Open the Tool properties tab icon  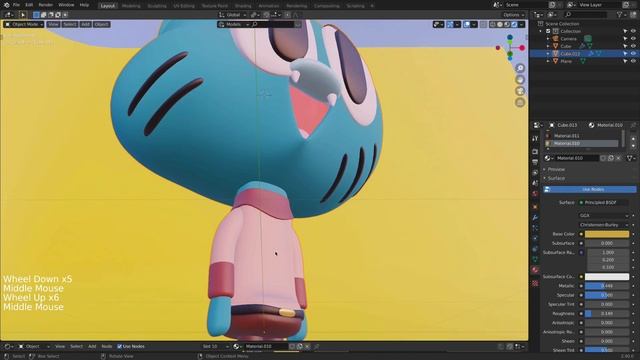pos(535,139)
